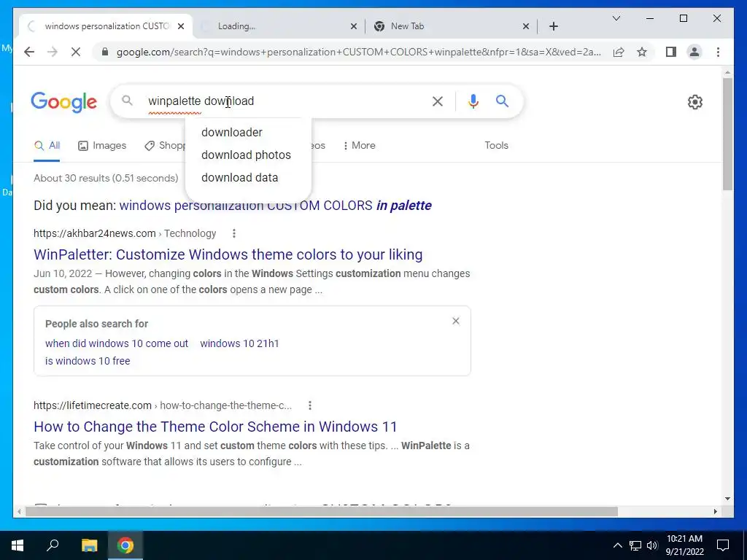The image size is (747, 560).
Task: Click the scroll down arrow
Action: pos(727,499)
